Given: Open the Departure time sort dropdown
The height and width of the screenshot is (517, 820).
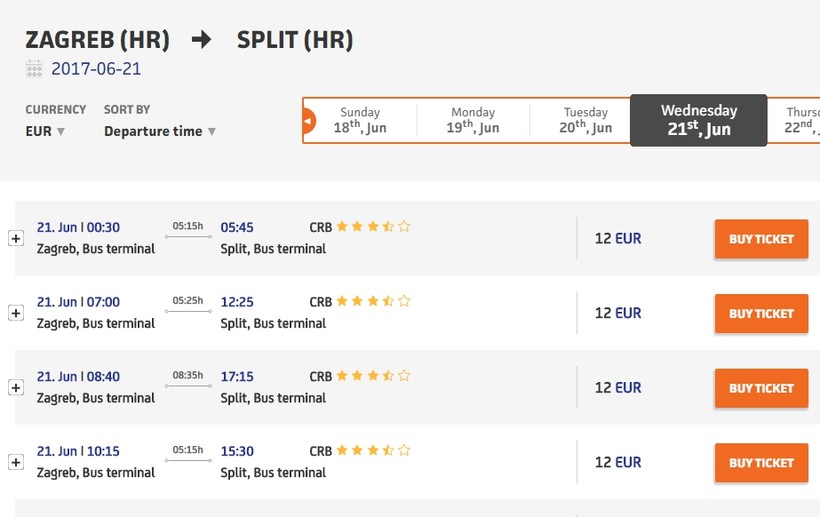Looking at the screenshot, I should pos(160,131).
